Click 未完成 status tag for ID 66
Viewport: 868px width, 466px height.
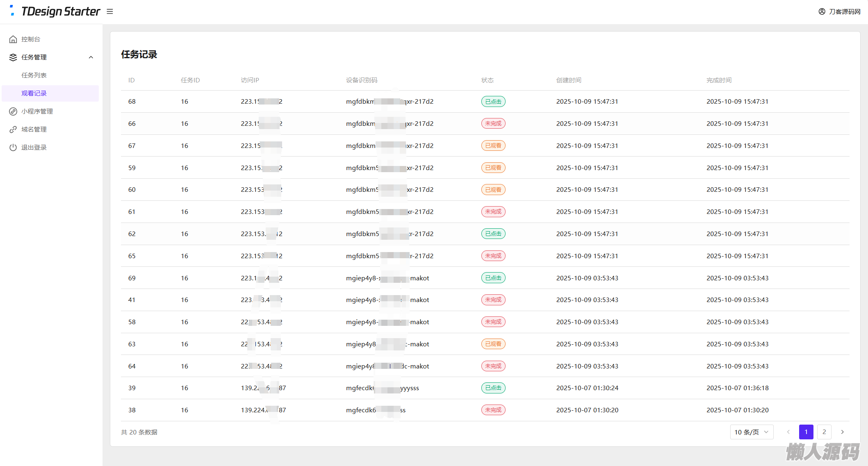pyautogui.click(x=493, y=123)
